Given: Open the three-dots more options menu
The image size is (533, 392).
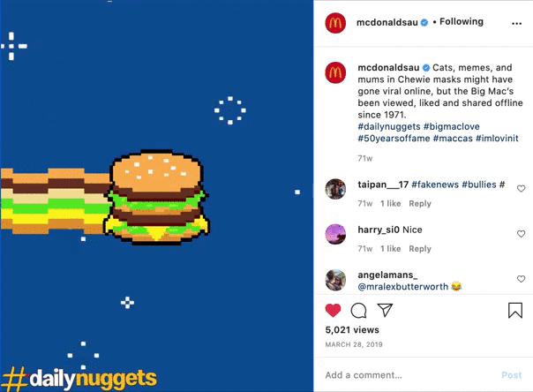Looking at the screenshot, I should (516, 24).
